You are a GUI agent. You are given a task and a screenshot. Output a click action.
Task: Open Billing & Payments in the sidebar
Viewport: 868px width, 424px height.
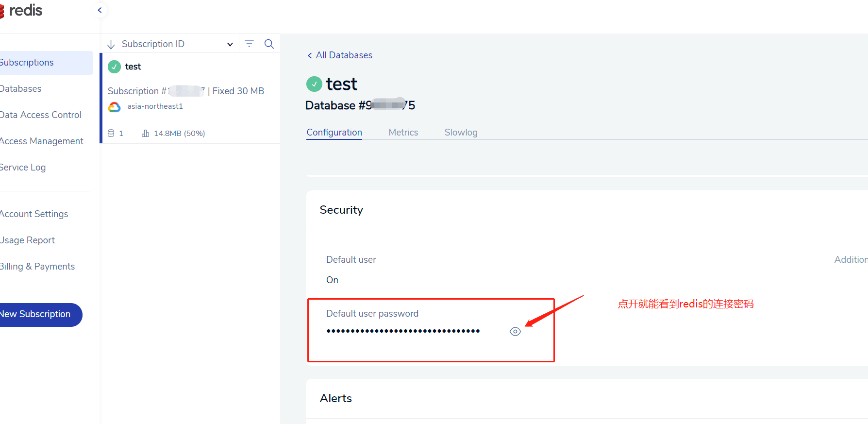pos(37,267)
